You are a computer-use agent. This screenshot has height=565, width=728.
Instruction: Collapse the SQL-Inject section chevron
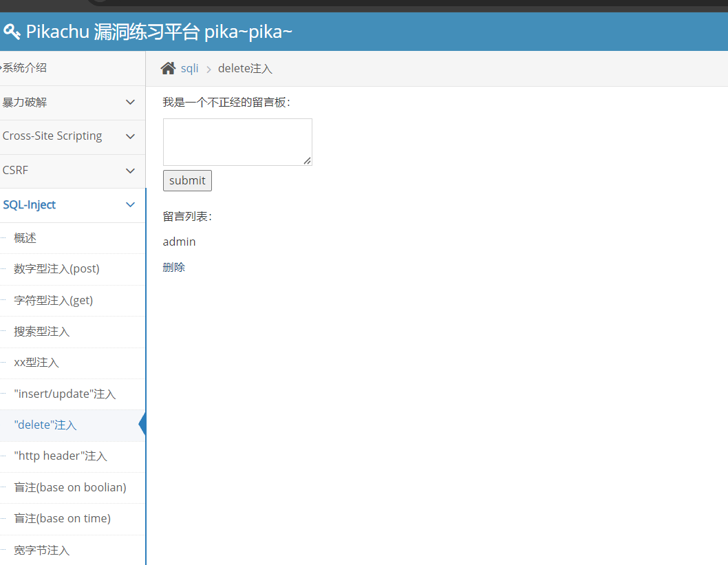pyautogui.click(x=131, y=204)
